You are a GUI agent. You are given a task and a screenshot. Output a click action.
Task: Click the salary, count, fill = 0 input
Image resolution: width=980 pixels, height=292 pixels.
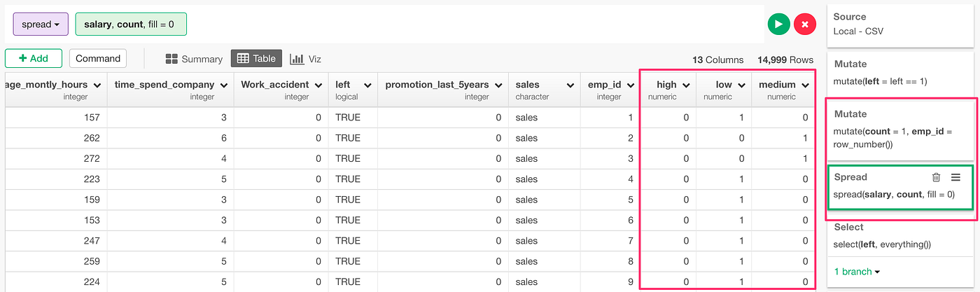coord(130,25)
